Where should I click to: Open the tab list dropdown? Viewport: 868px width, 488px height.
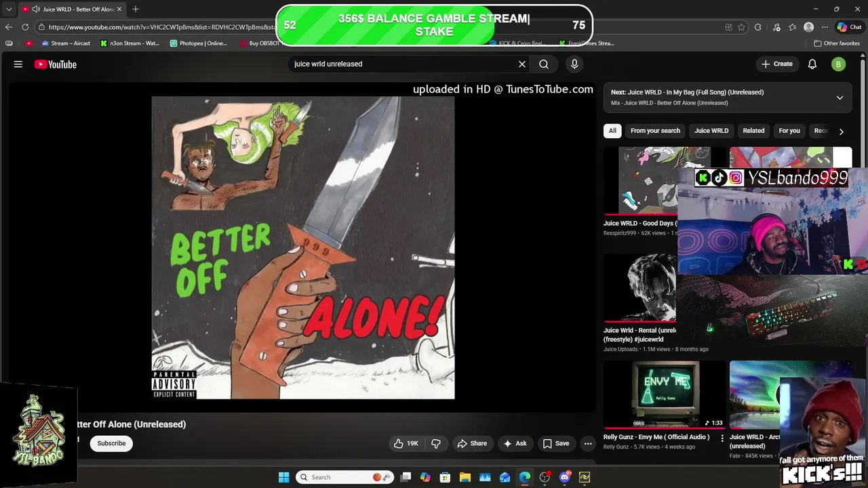click(9, 9)
